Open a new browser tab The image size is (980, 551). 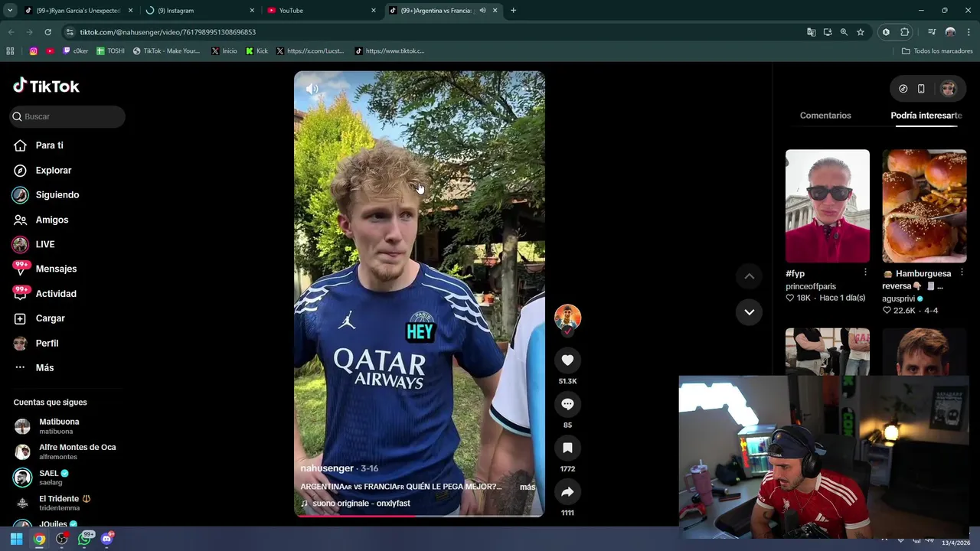pos(513,11)
